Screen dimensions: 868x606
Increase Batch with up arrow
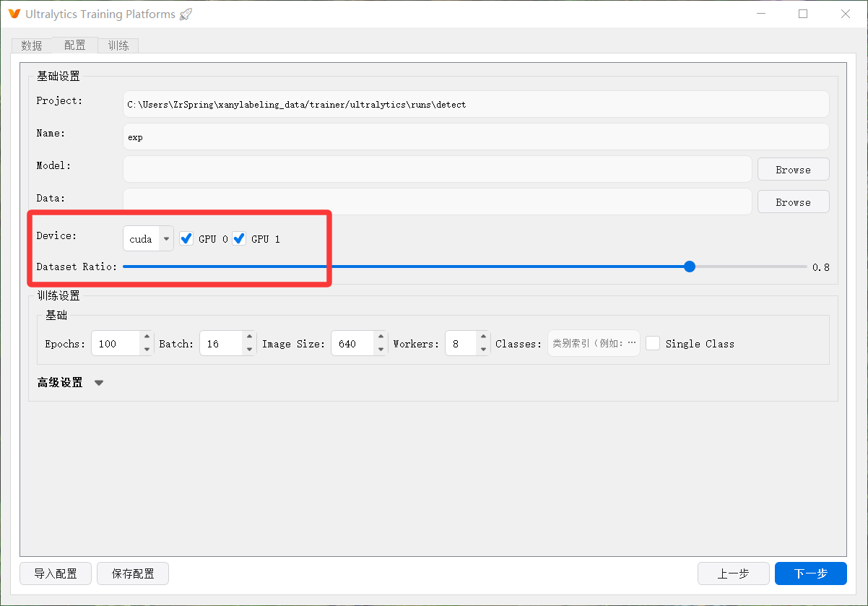point(249,337)
